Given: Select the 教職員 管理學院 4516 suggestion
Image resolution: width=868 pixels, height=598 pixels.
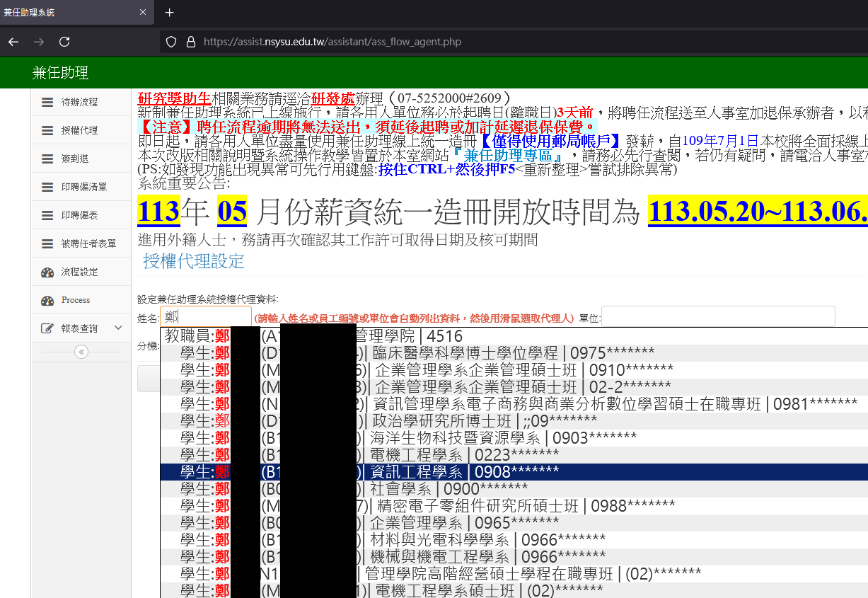Looking at the screenshot, I should click(514, 336).
